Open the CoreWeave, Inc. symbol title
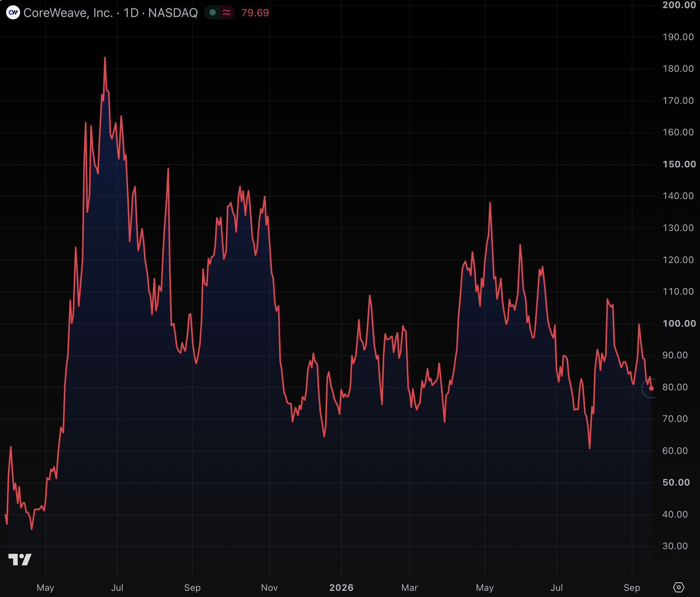 (68, 13)
